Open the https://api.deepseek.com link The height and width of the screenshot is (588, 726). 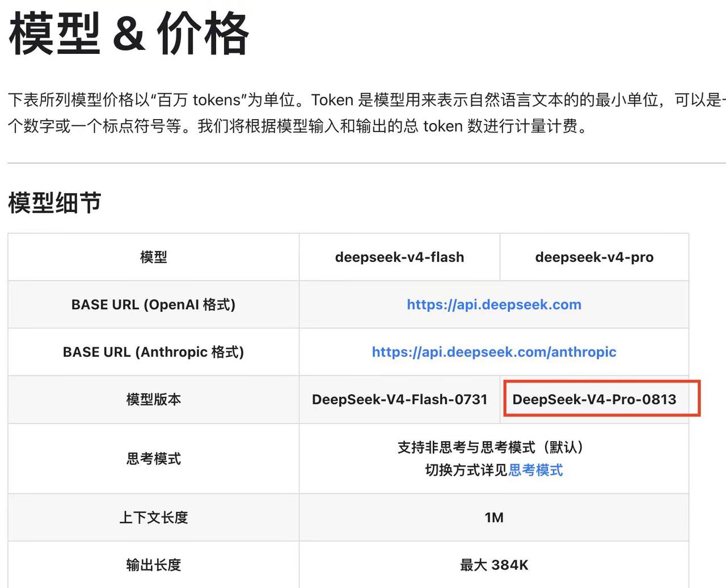(x=494, y=304)
